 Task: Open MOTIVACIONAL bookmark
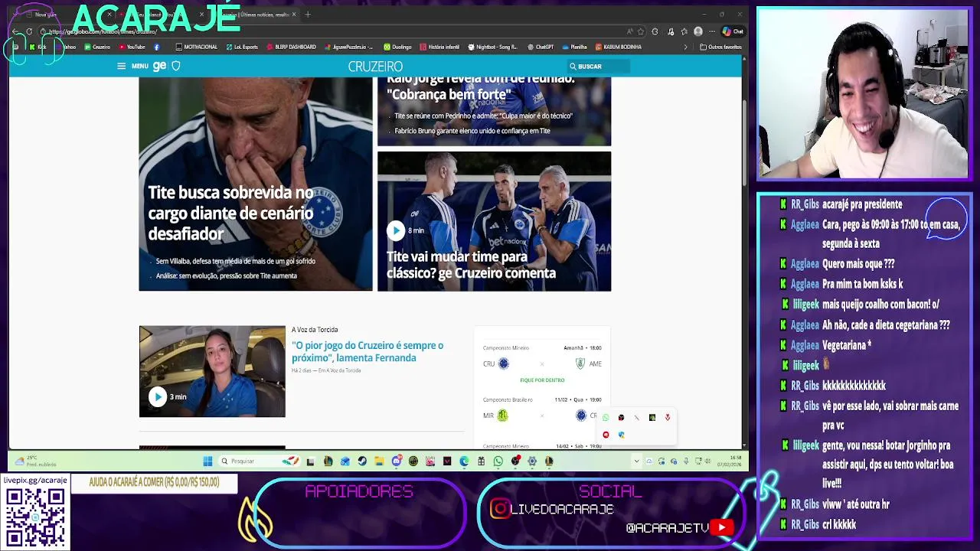click(196, 47)
